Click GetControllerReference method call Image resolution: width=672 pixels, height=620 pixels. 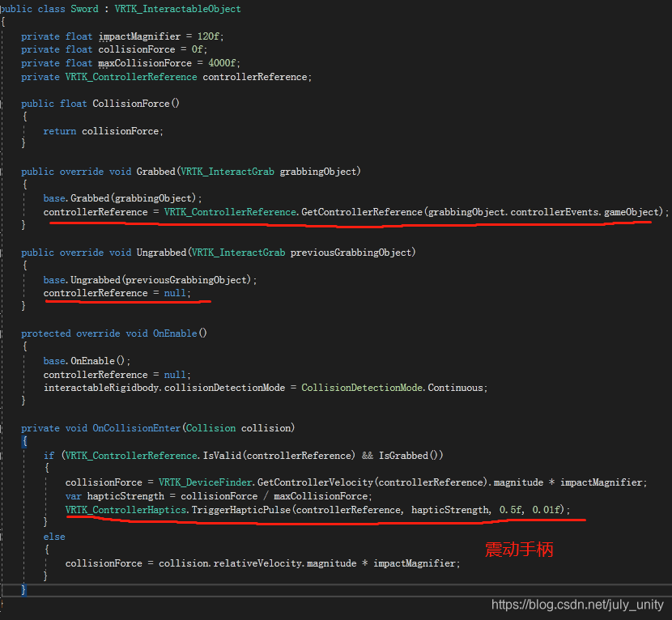tap(362, 212)
